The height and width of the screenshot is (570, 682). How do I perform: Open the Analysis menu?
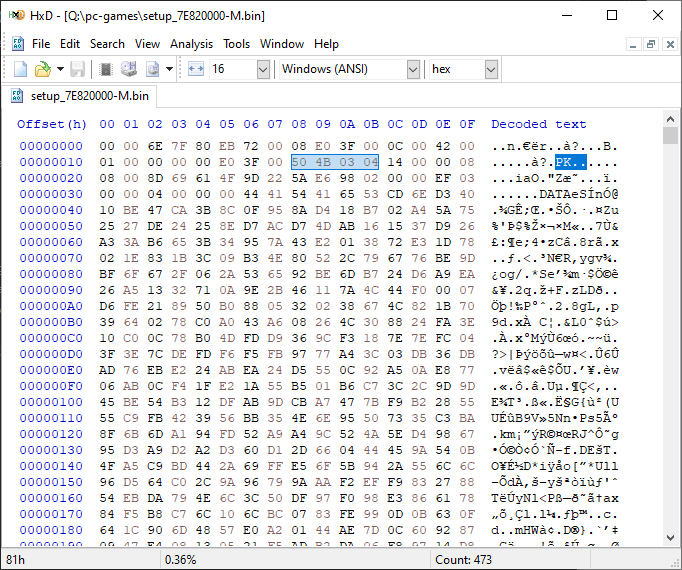pos(191,44)
